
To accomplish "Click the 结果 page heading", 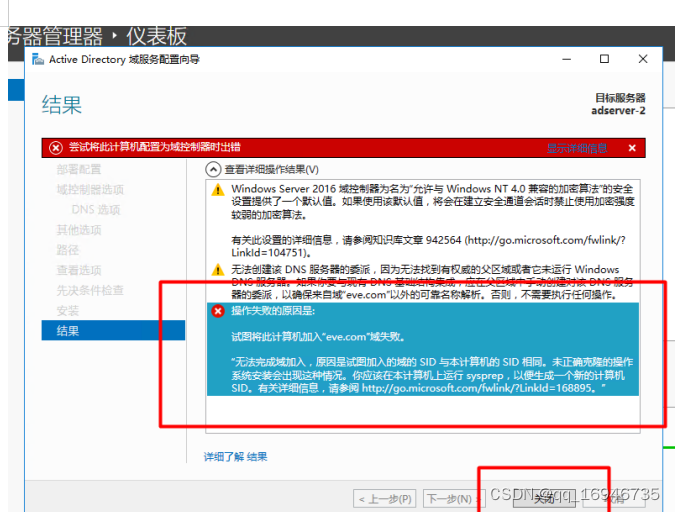I will (x=62, y=105).
